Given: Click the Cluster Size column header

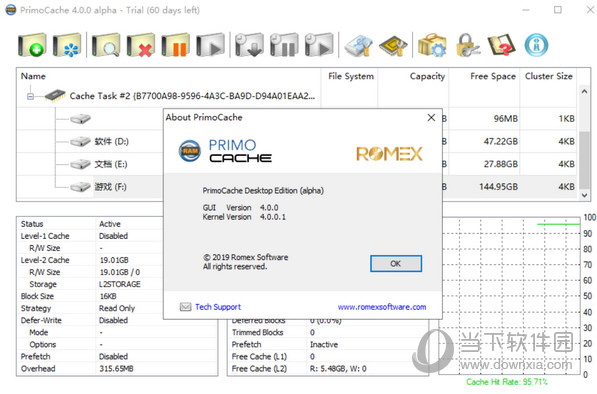Looking at the screenshot, I should (x=549, y=76).
